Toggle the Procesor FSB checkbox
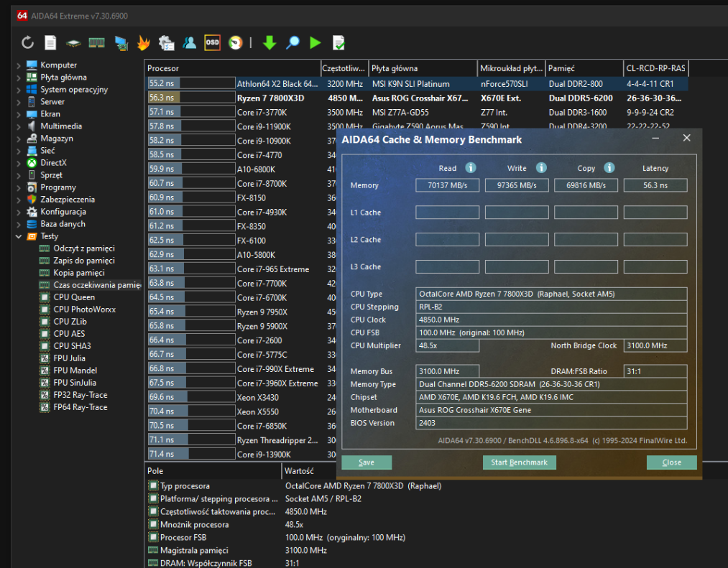This screenshot has height=568, width=728. pos(153,537)
